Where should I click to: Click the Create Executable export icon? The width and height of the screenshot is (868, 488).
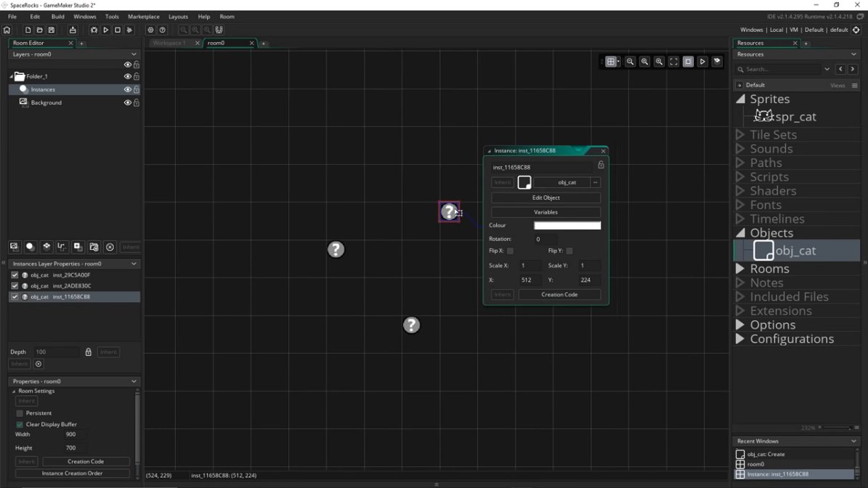point(73,30)
